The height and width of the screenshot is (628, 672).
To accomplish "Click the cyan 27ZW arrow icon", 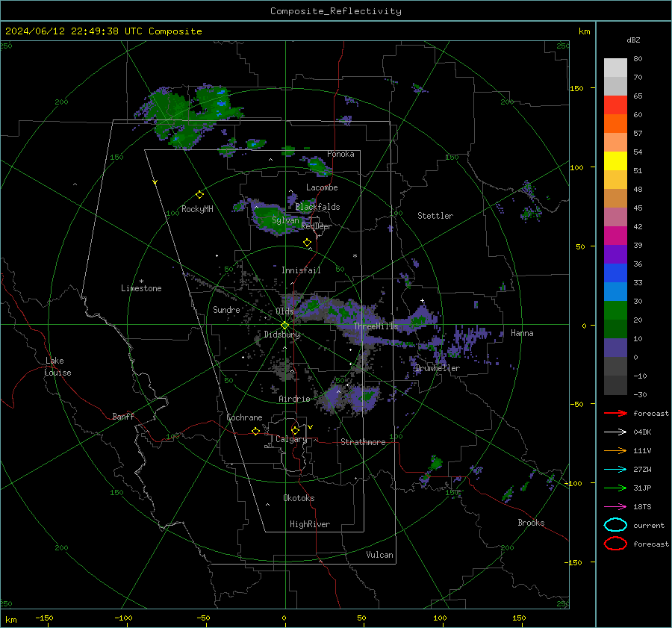I will tap(615, 470).
